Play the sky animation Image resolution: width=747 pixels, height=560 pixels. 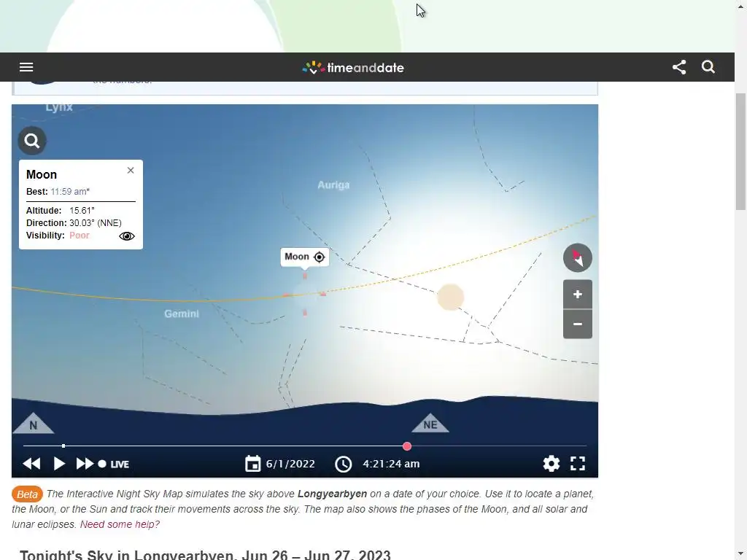59,464
